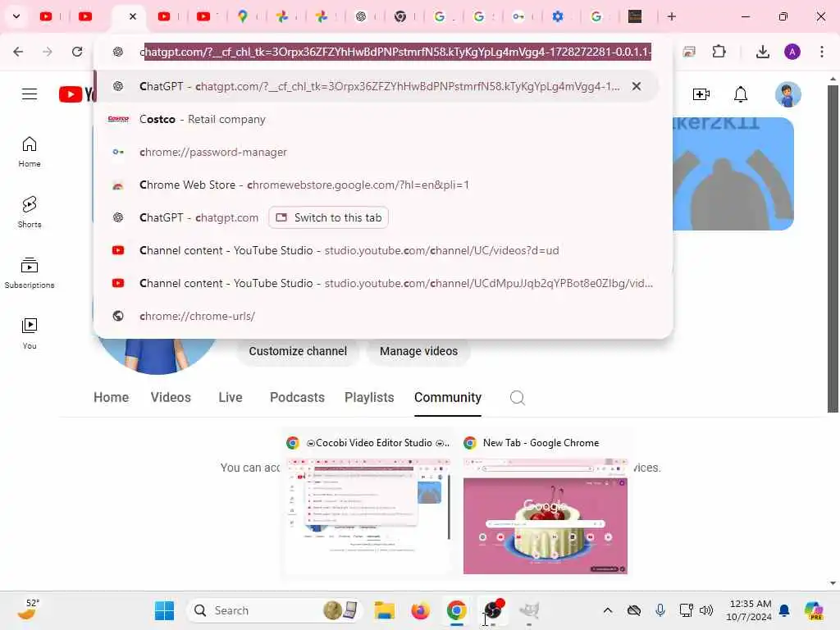The height and width of the screenshot is (630, 840).
Task: Click the Chrome taskbar icon
Action: pyautogui.click(x=456, y=610)
